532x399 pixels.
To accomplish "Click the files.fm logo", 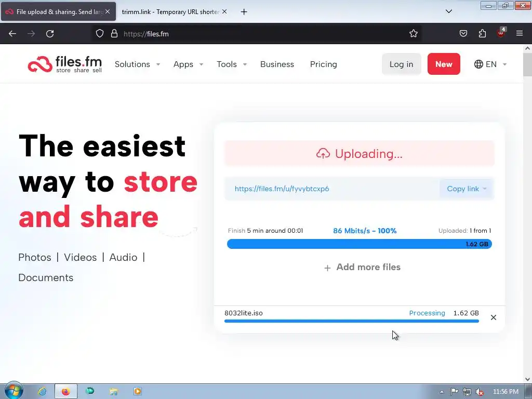I will coord(65,64).
